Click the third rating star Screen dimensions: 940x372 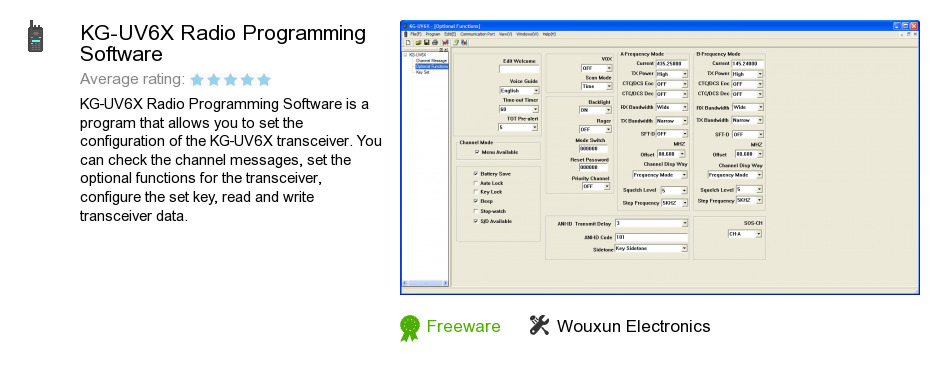[230, 80]
